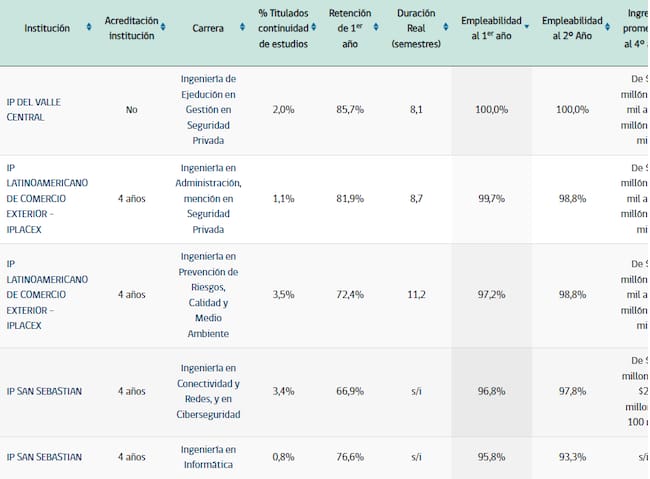Click the Acreditación institución sort arrows
650x479 pixels.
point(165,28)
